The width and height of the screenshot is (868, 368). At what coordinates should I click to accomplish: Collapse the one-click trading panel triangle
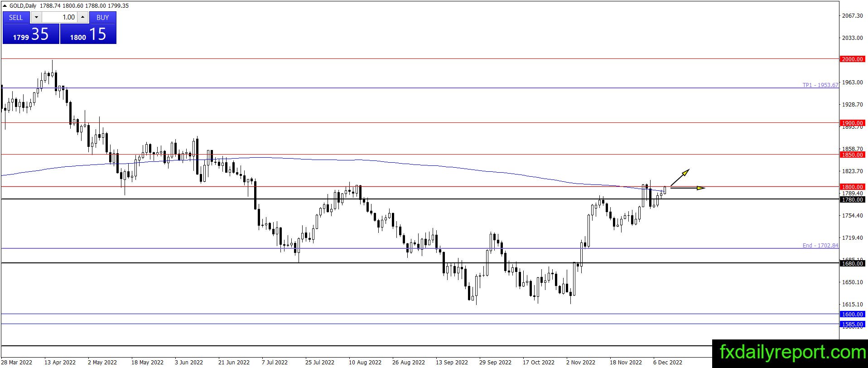[5, 6]
